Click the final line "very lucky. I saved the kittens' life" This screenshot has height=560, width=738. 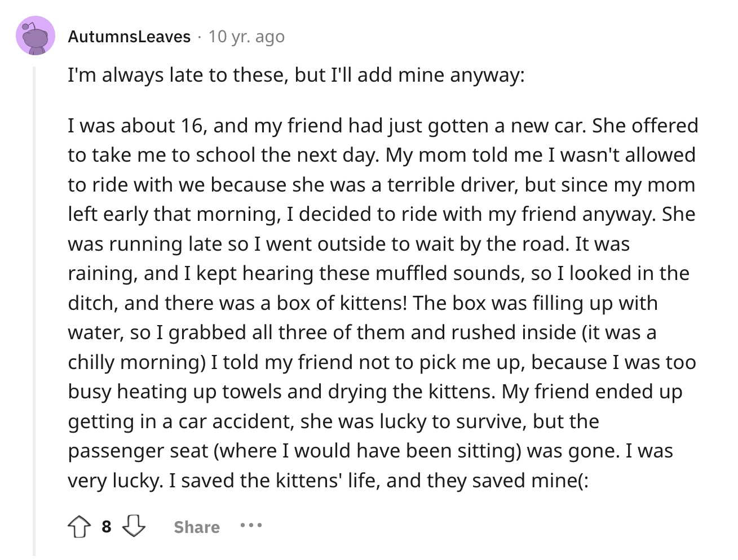point(328,481)
